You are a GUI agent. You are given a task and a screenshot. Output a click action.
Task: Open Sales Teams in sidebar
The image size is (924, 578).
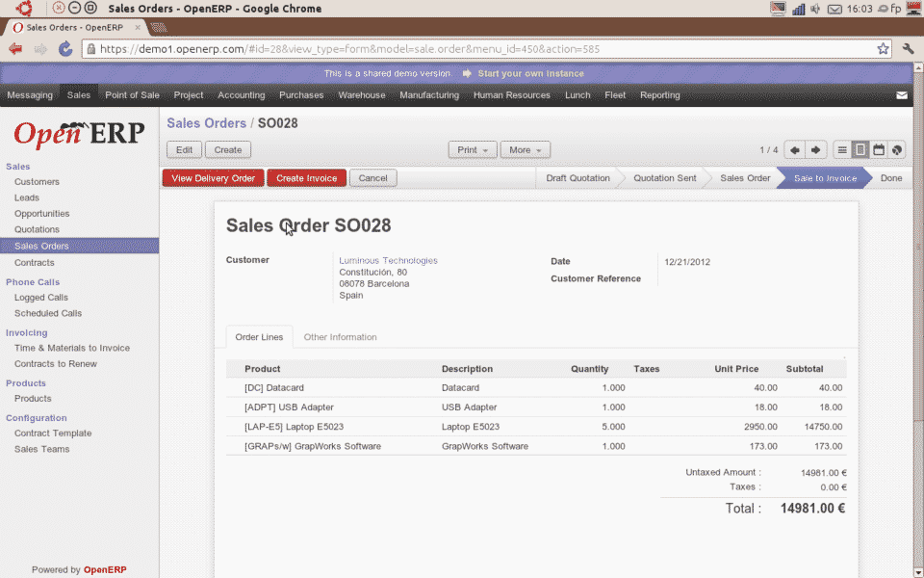click(41, 449)
